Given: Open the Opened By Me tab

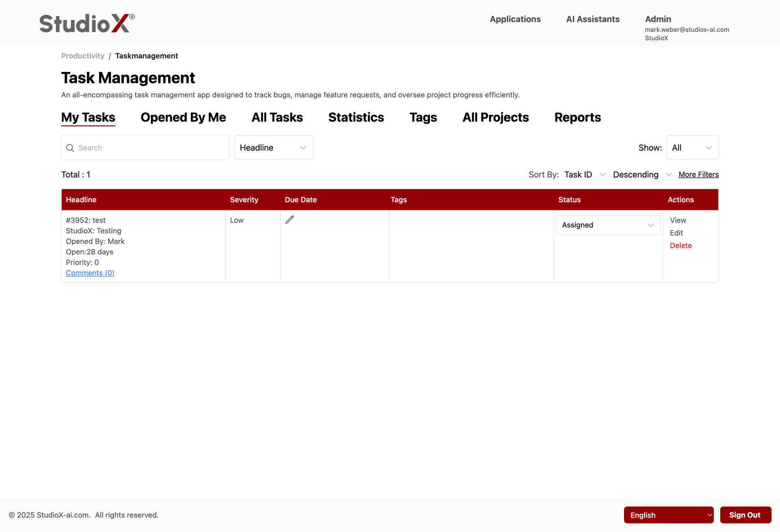Looking at the screenshot, I should tap(183, 117).
